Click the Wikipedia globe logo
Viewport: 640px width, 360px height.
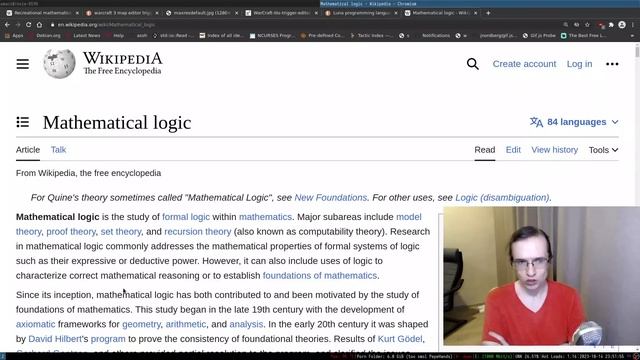(x=60, y=64)
